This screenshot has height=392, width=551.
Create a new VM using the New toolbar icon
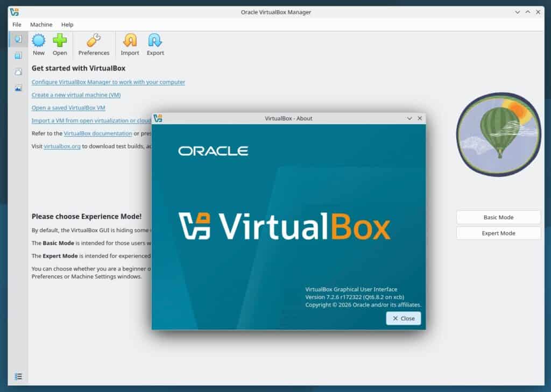[x=38, y=44]
